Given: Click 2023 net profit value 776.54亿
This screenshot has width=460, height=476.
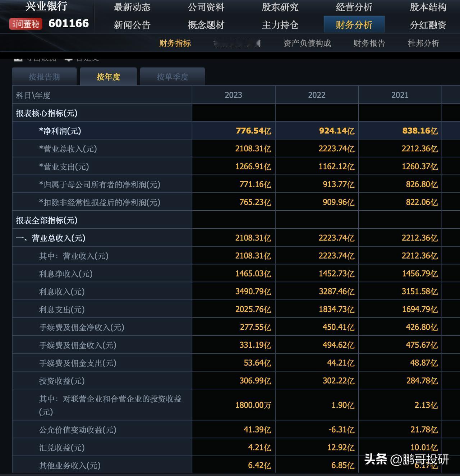Looking at the screenshot, I should [x=253, y=131].
